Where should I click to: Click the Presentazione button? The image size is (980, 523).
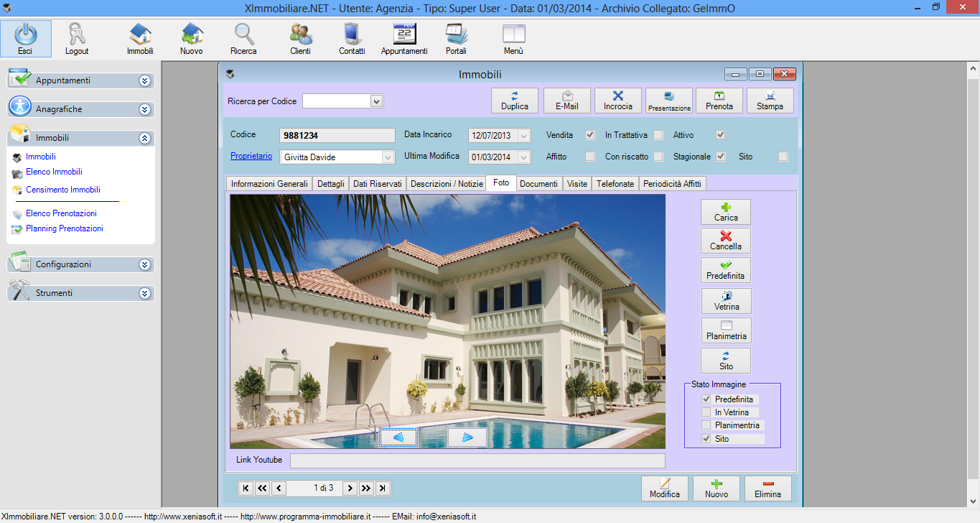pos(669,101)
